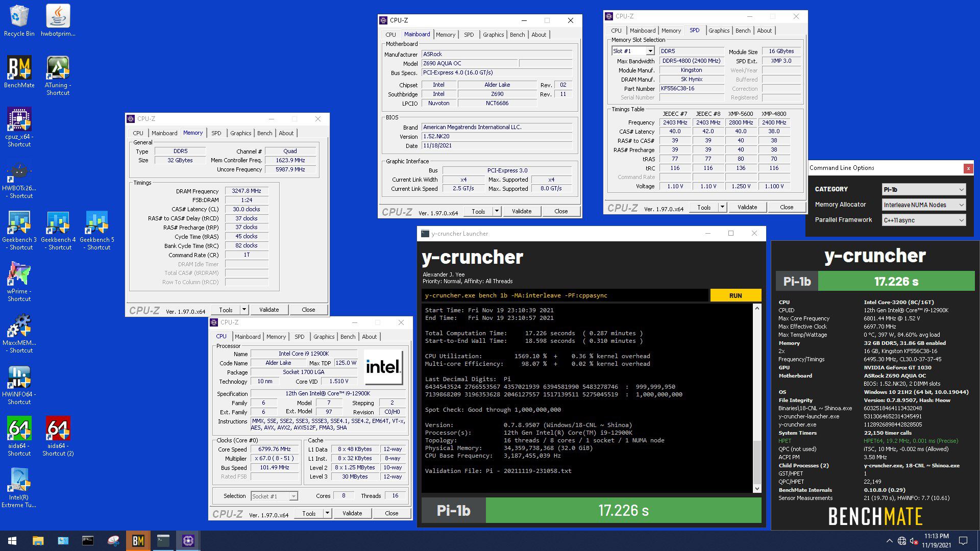Click CPU-Z icon in taskbar
980x551 pixels.
(x=188, y=541)
